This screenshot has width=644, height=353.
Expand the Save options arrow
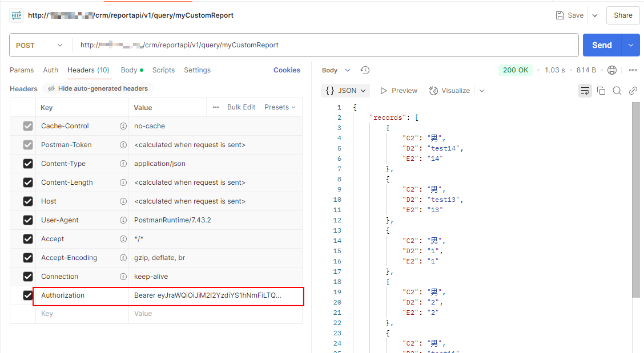pos(595,15)
